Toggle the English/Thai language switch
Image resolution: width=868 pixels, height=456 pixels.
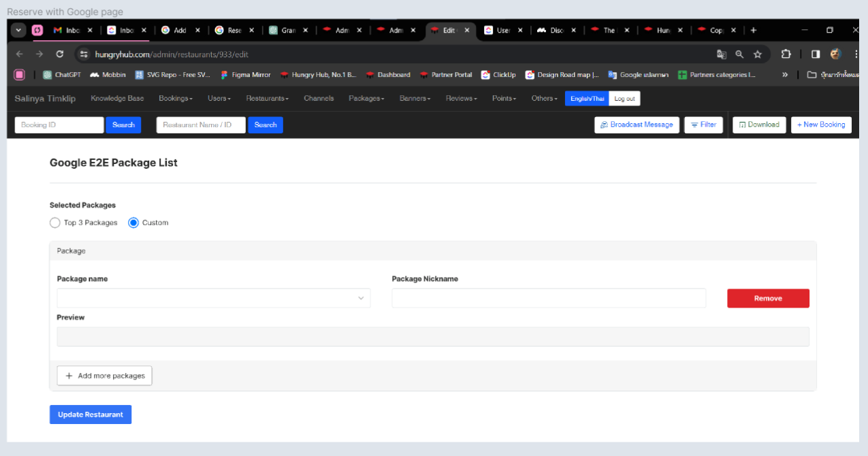pos(586,99)
